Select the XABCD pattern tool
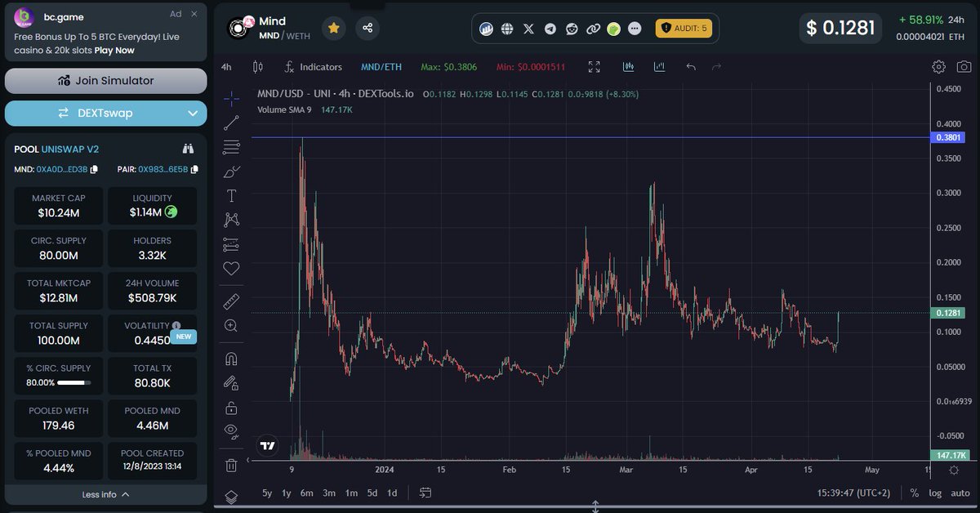 (x=231, y=219)
